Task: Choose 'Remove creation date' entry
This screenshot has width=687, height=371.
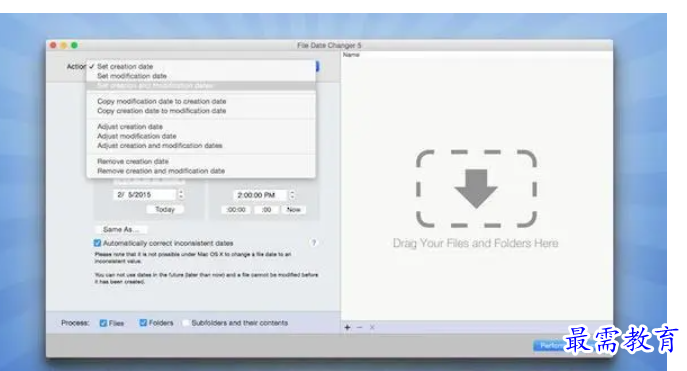Action: [201, 161]
